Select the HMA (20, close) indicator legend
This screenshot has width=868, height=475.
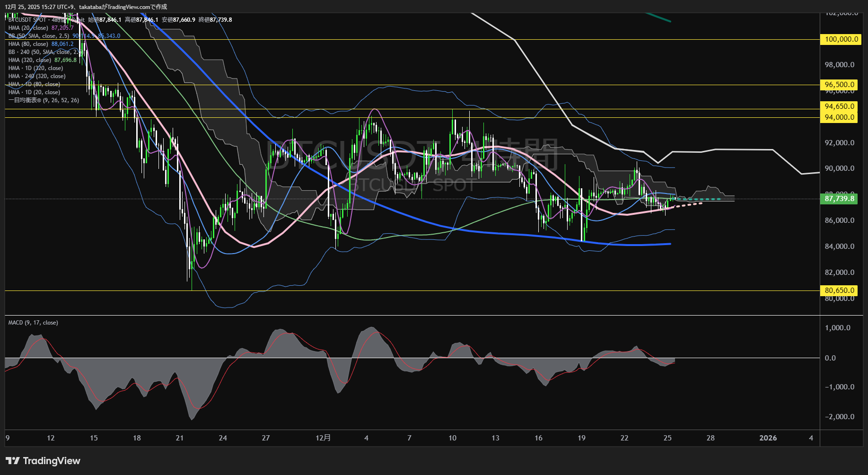(28, 28)
